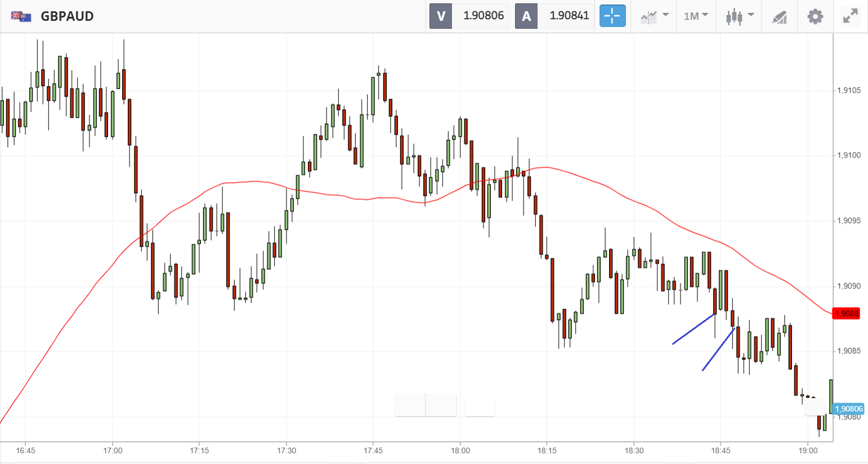Screen dimensions: 868x464
Task: Expand chart to fullscreen
Action: pyautogui.click(x=850, y=16)
